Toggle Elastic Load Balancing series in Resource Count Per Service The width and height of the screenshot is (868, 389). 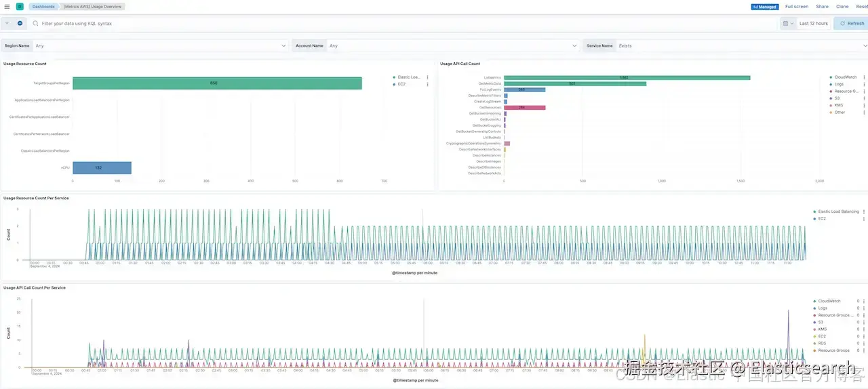[x=838, y=211]
